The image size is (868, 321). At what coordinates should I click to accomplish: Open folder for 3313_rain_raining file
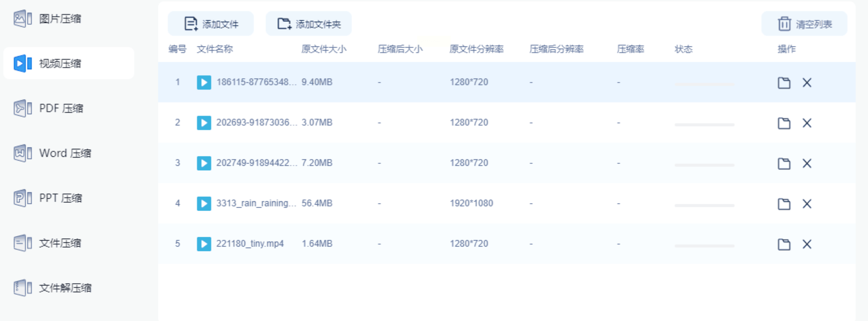click(x=784, y=204)
